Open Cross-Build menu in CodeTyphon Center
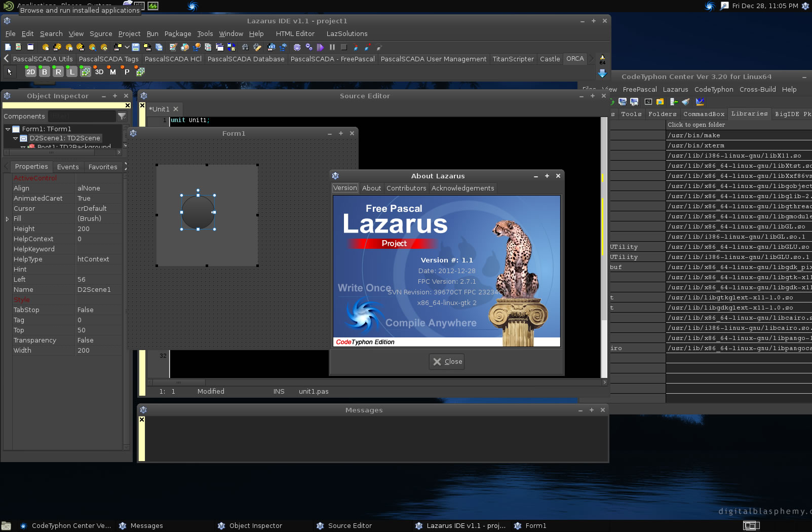 click(757, 90)
